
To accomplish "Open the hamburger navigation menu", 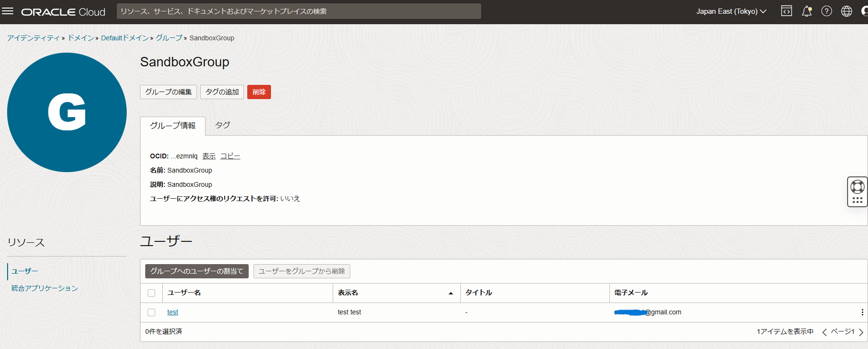I will pos(8,11).
